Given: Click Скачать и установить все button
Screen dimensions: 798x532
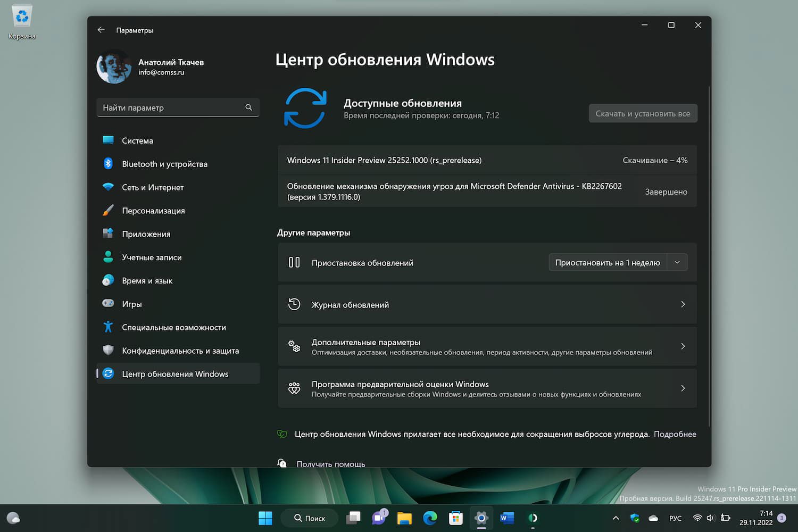Looking at the screenshot, I should [643, 113].
